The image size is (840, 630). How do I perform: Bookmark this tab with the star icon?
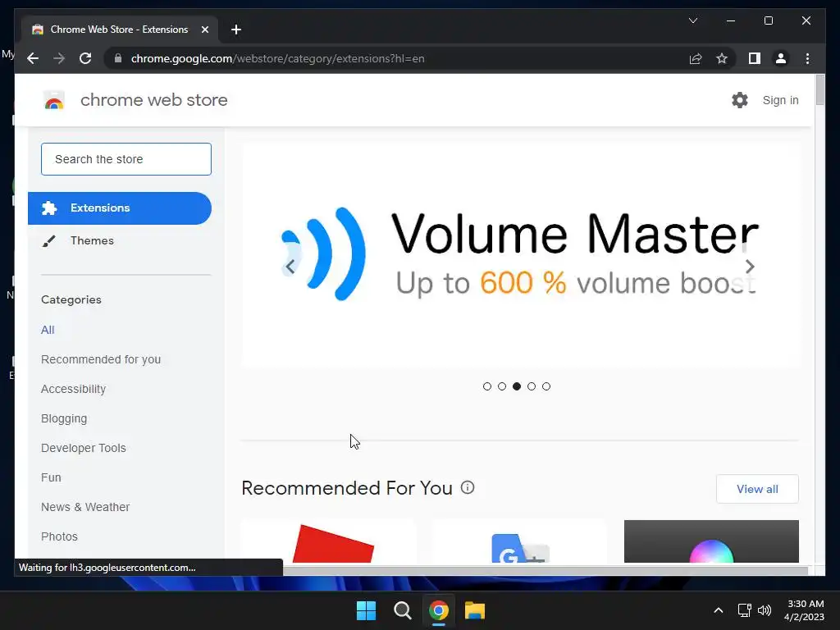[722, 58]
